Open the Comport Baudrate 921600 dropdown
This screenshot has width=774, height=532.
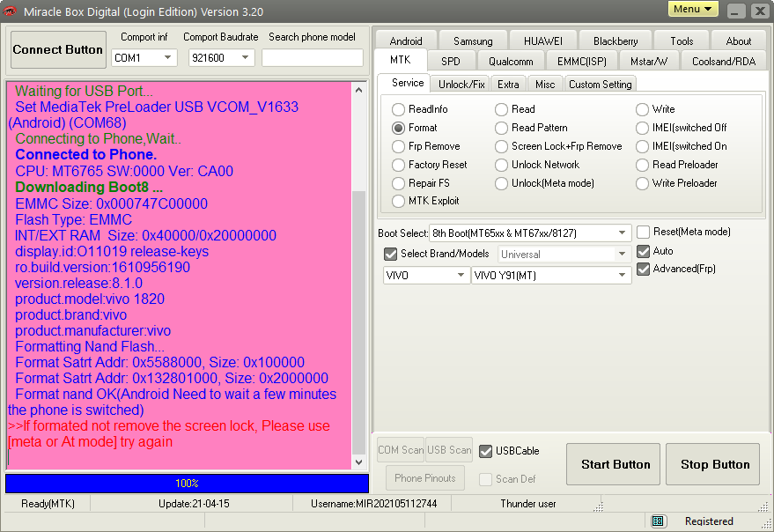221,58
